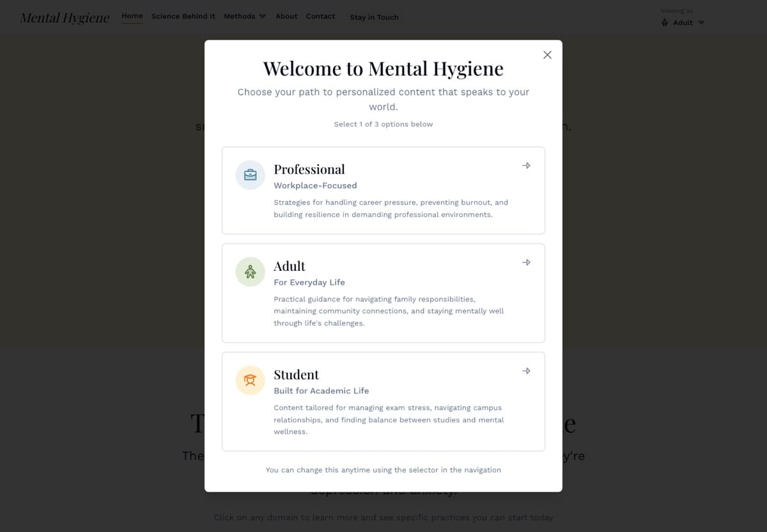Click the person icon next to Adult

coord(251,272)
